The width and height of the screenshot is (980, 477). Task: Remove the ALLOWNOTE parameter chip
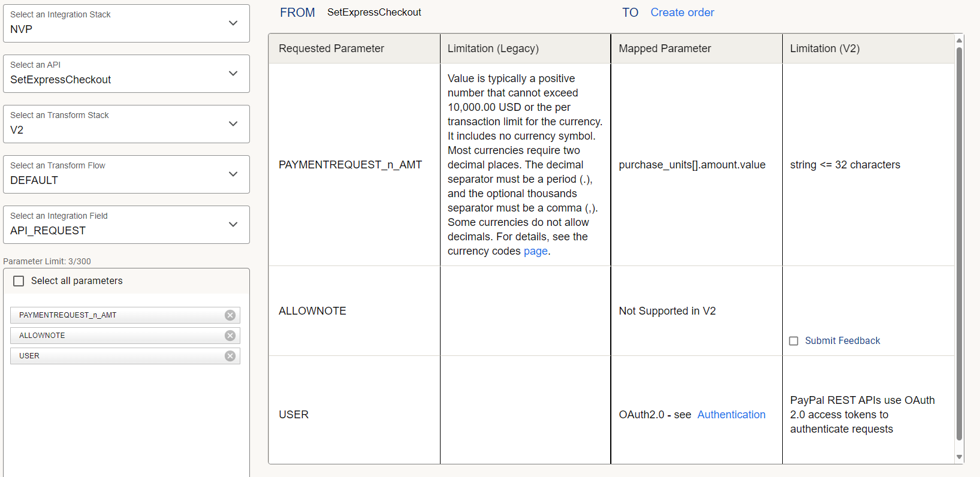[x=230, y=336]
